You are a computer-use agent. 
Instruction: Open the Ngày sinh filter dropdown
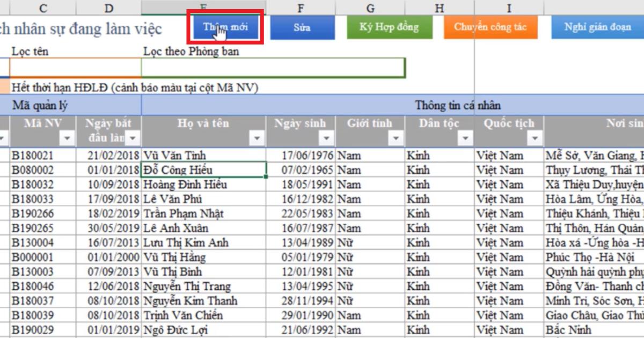tap(326, 138)
